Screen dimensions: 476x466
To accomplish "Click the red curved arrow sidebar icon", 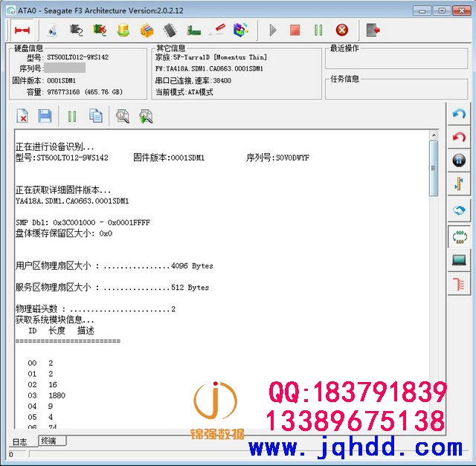I will tap(459, 137).
